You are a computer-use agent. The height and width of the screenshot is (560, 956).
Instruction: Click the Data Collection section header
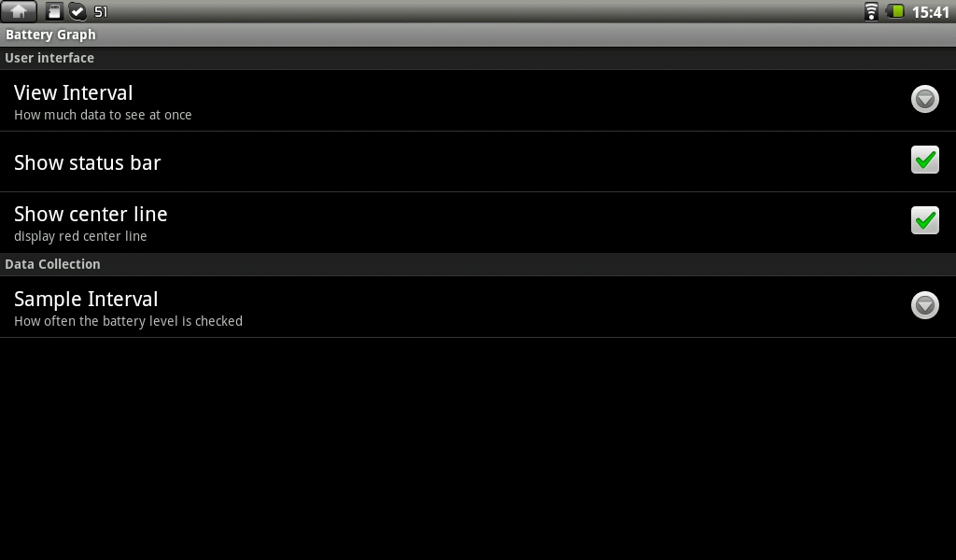coord(478,264)
